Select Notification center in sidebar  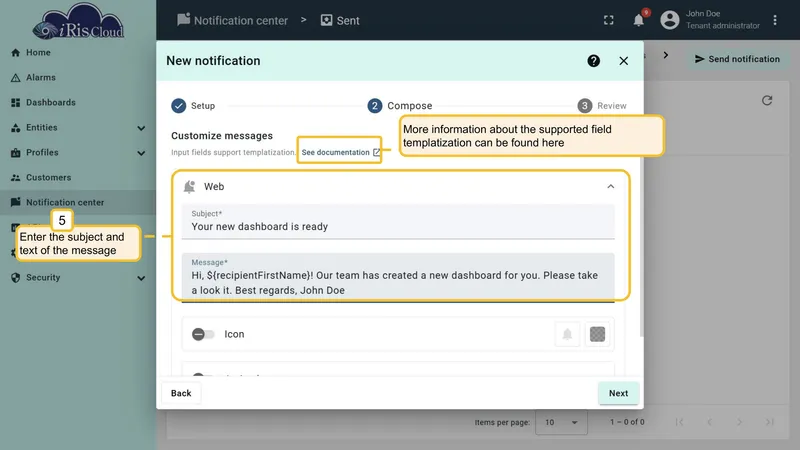(78, 203)
